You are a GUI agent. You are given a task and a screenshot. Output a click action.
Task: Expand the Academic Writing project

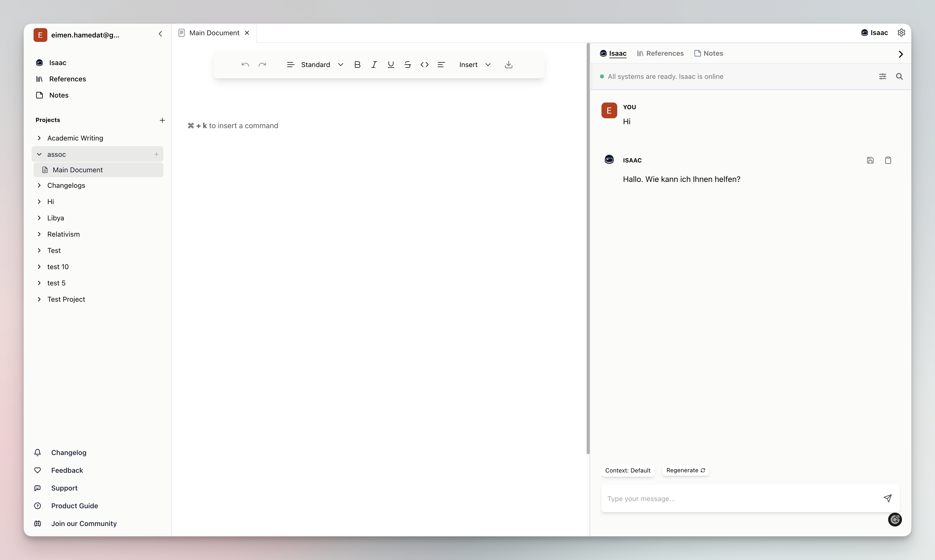click(x=75, y=138)
